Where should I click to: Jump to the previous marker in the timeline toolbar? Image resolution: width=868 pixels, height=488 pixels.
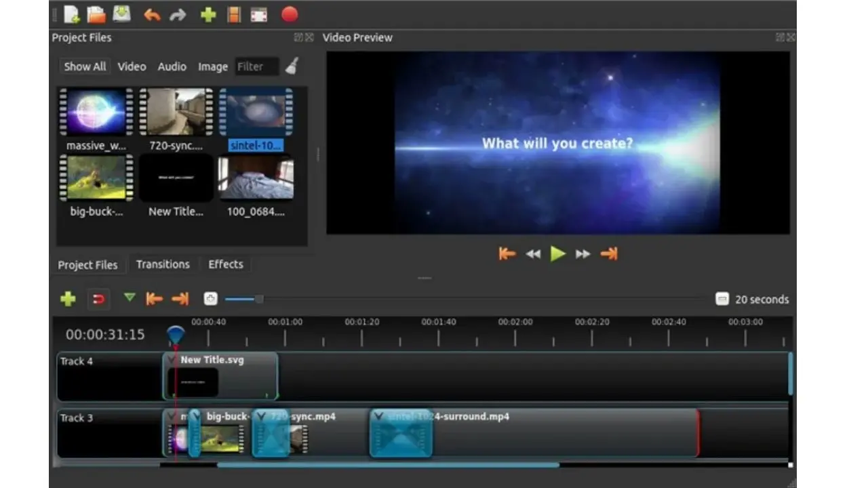coord(155,299)
